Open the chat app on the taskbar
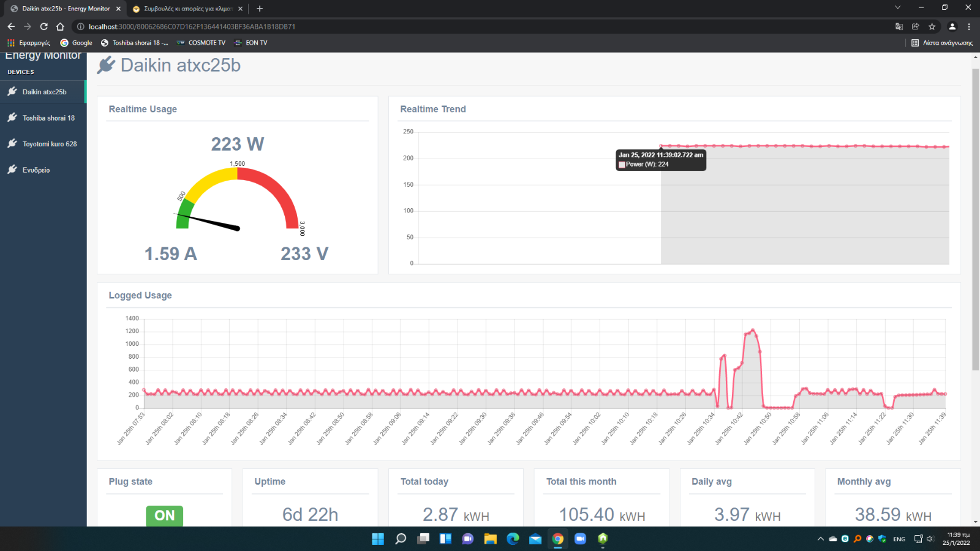The image size is (980, 551). tap(468, 539)
